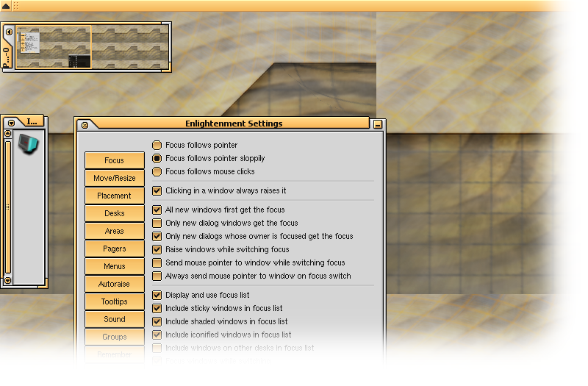Viewport: 588px width, 386px height.
Task: Click the iconbox scroll up arrow
Action: click(x=7, y=134)
